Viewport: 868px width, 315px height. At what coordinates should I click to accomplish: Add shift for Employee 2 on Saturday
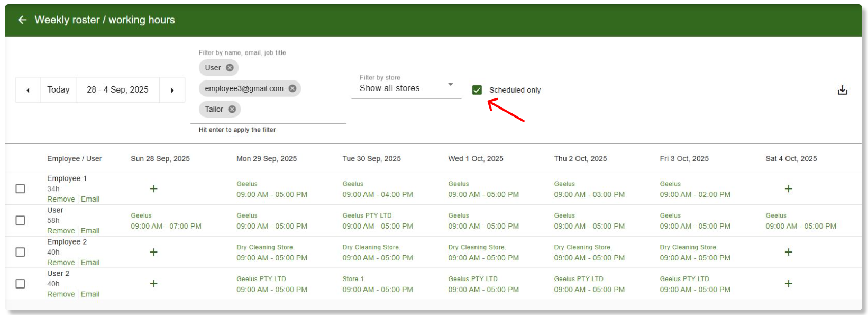(788, 252)
